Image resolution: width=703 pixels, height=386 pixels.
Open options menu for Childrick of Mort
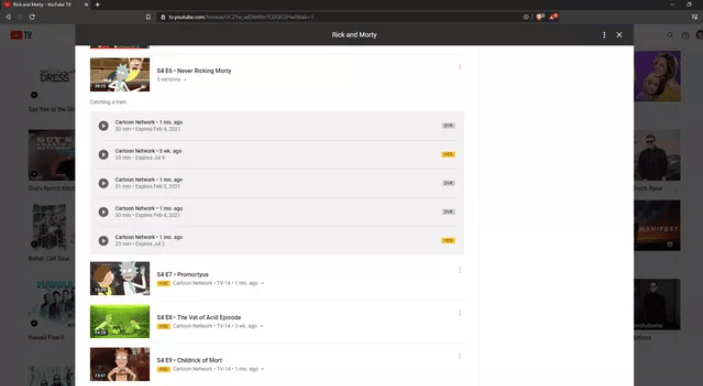coord(460,356)
